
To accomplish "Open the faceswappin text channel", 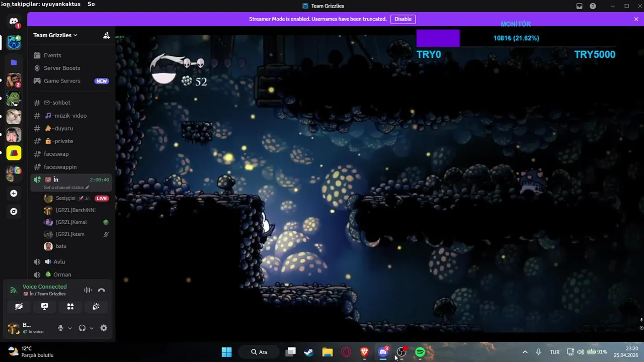I will (x=70, y=167).
